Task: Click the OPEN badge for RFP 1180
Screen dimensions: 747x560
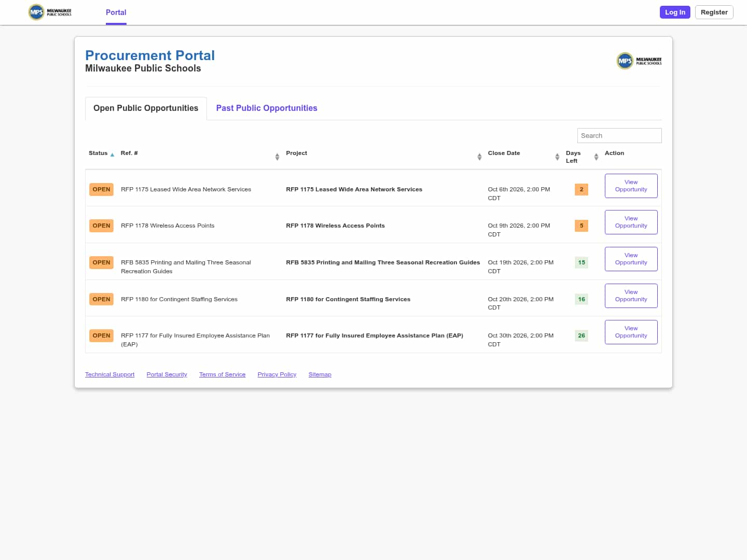Action: click(x=102, y=299)
